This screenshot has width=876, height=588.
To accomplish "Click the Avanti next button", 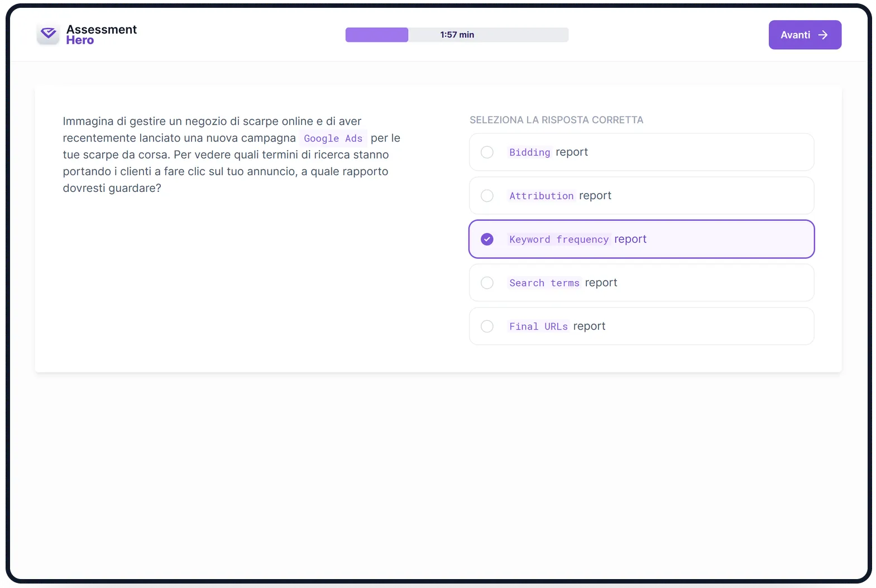I will [805, 35].
